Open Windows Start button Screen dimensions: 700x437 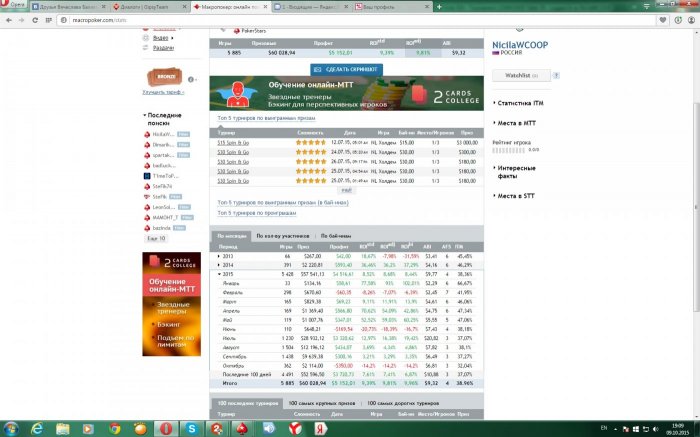point(10,429)
